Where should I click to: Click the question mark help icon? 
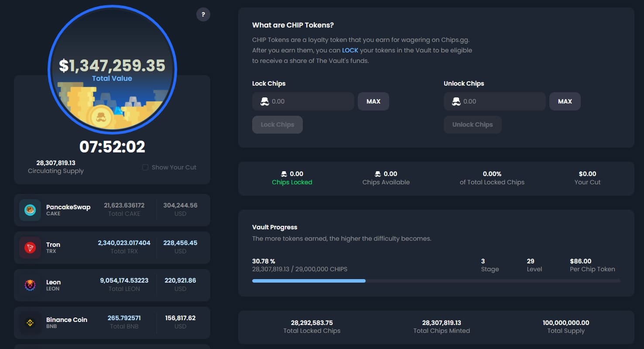click(203, 14)
